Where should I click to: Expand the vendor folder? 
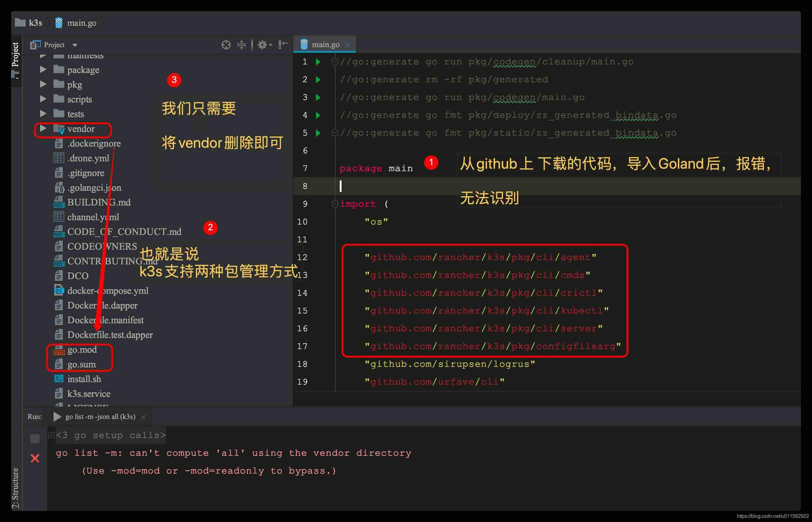pos(43,129)
